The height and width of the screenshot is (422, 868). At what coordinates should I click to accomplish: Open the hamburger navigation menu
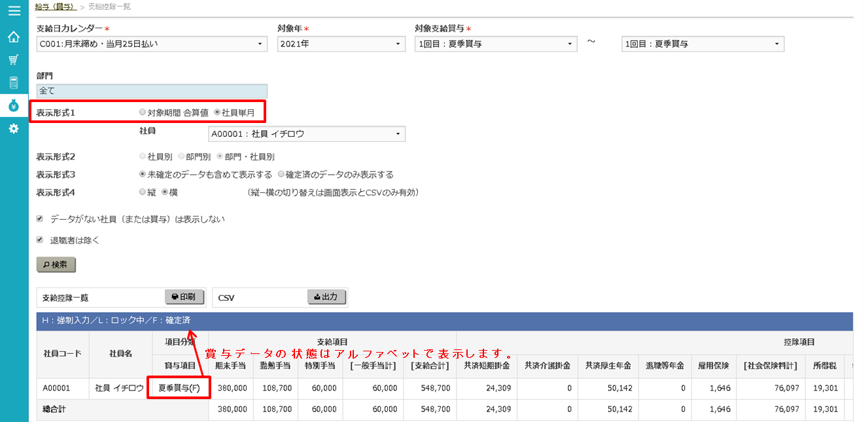tap(13, 9)
